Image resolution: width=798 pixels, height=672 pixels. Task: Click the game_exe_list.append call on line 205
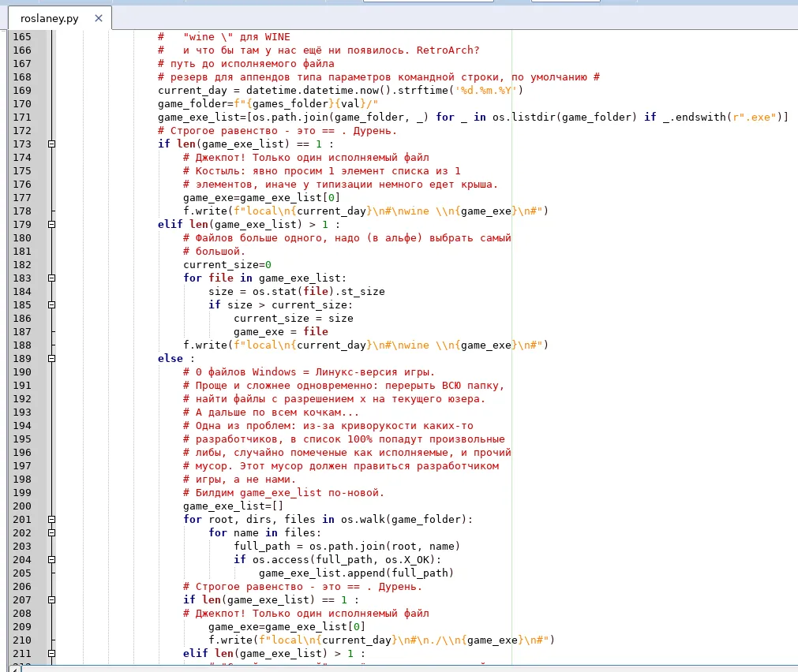tap(356, 573)
